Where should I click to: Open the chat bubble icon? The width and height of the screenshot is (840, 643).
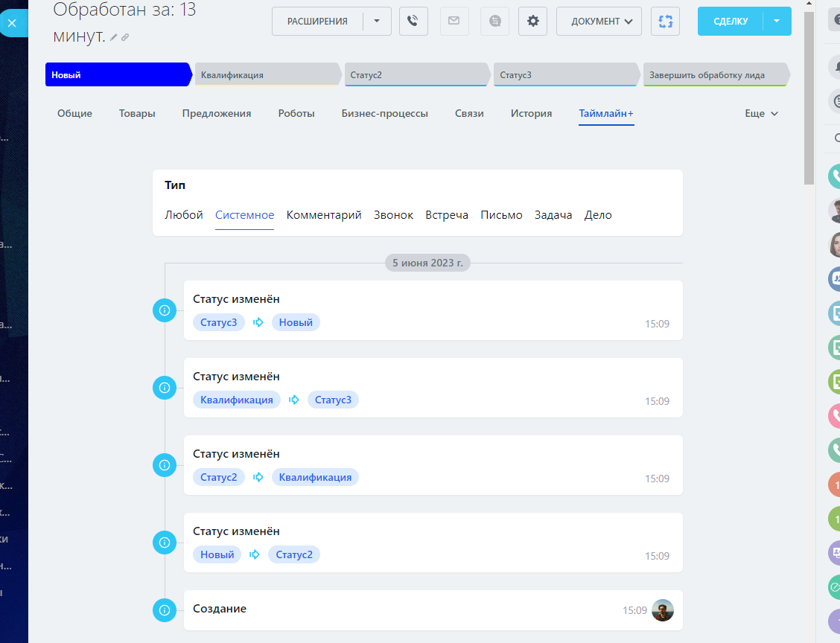coord(494,22)
